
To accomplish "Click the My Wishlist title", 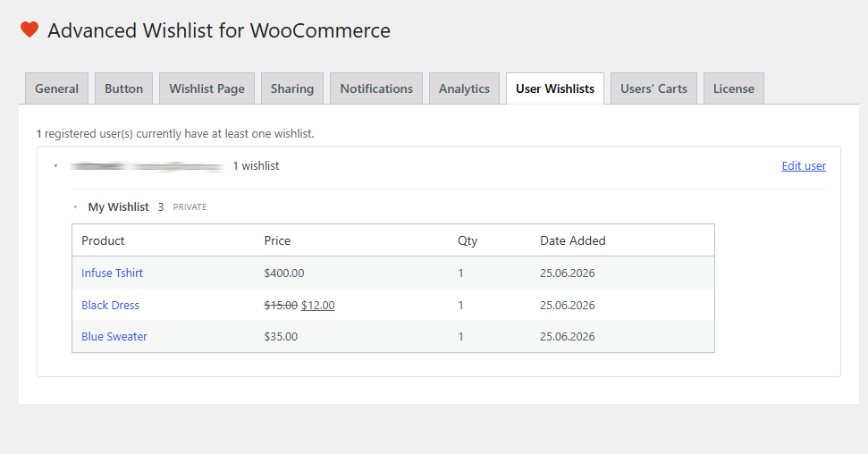I will pyautogui.click(x=119, y=207).
